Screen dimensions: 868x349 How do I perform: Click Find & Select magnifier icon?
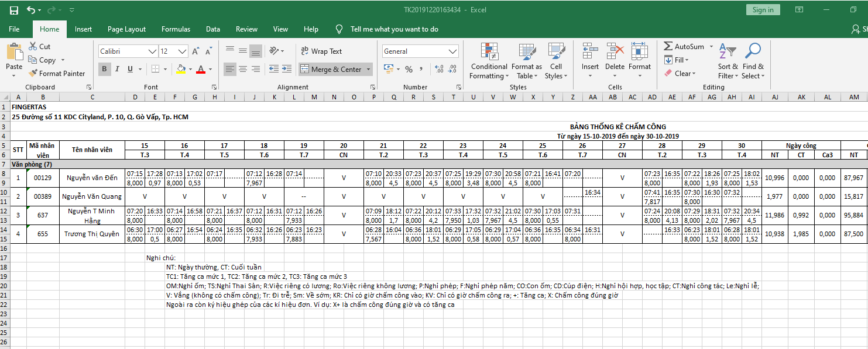[x=753, y=61]
